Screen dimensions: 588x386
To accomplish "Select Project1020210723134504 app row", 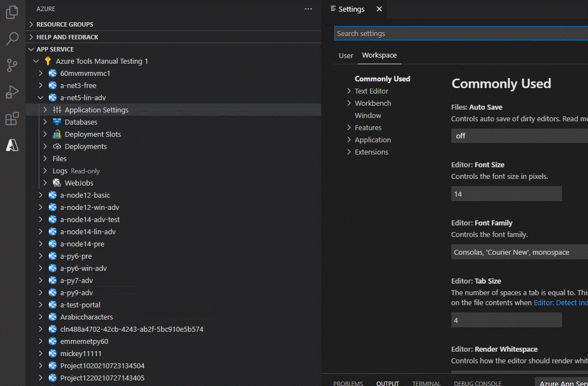I will click(173, 366).
